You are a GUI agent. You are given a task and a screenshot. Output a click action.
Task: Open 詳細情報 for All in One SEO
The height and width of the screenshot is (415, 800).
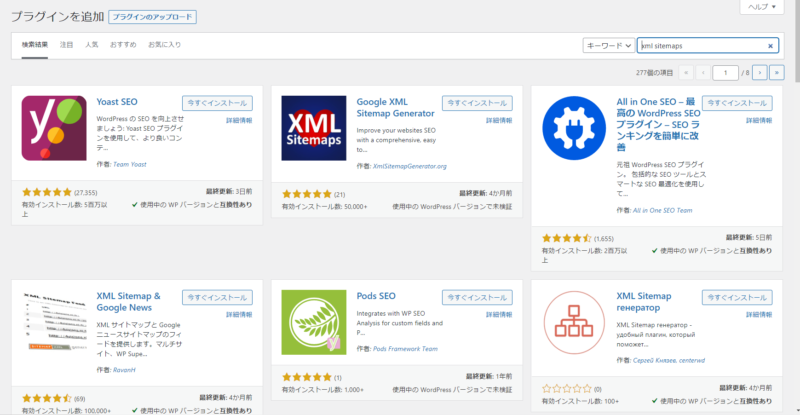tap(759, 120)
